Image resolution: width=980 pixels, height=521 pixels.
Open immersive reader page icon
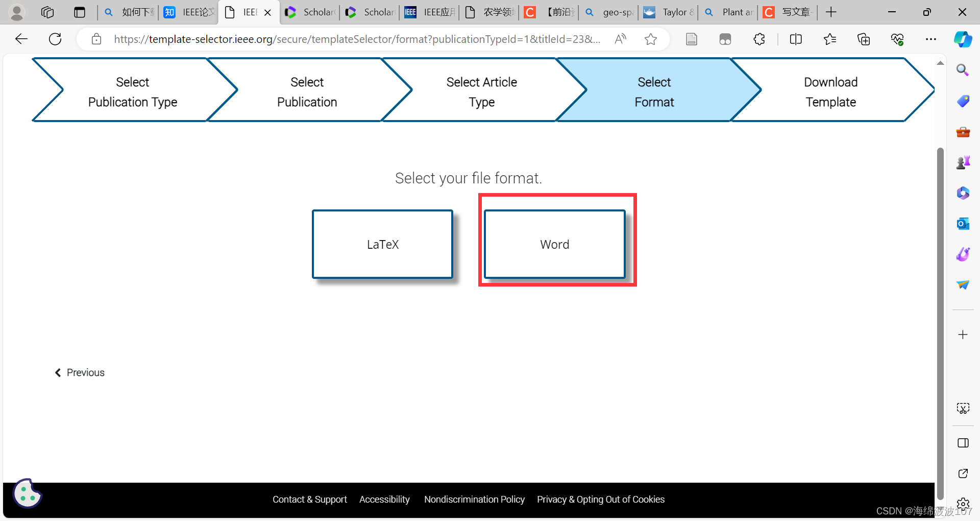pos(692,39)
